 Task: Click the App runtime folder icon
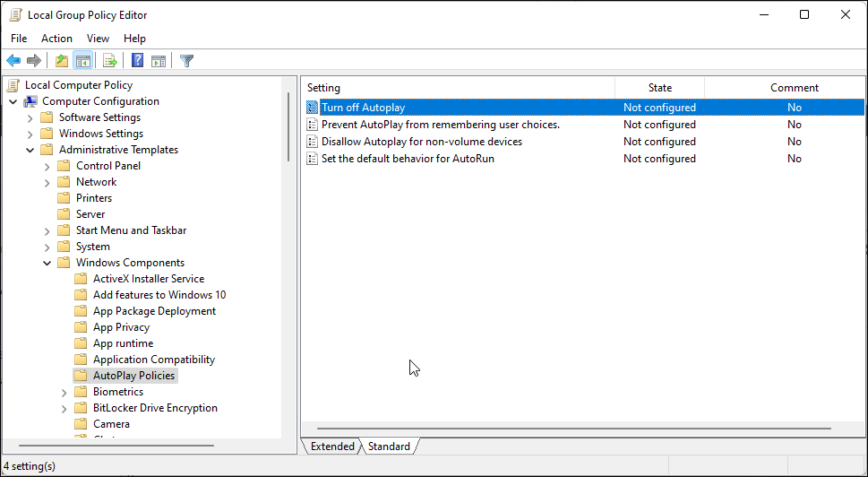click(81, 343)
